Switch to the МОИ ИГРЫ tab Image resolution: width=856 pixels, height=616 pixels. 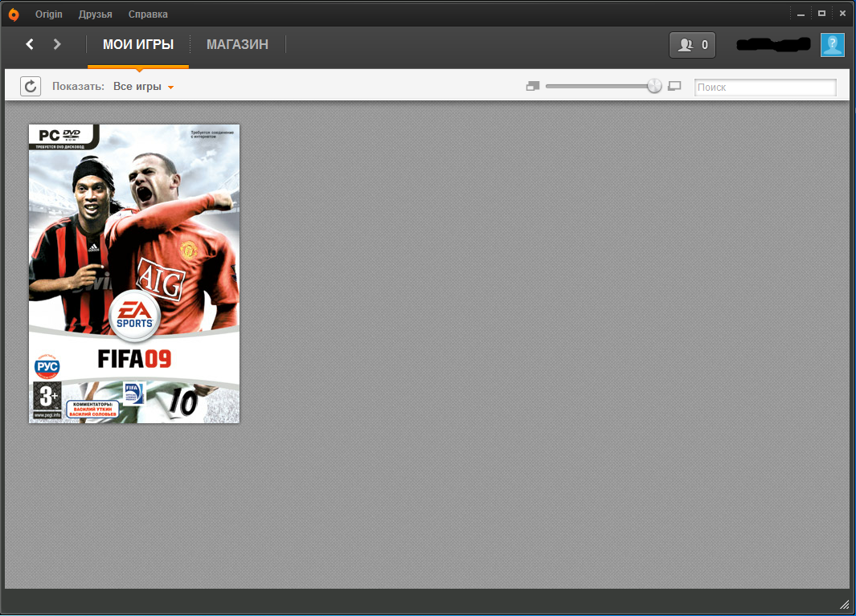click(138, 44)
